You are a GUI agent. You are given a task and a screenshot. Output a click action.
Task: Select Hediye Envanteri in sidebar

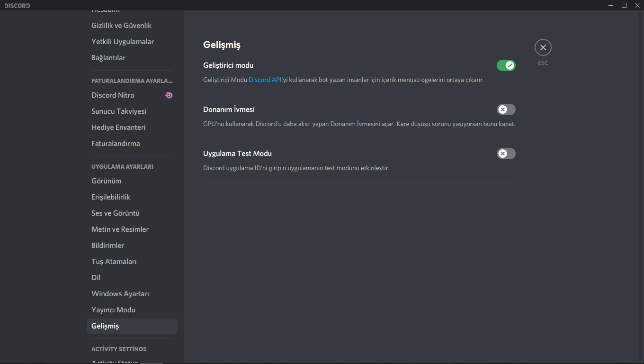pyautogui.click(x=118, y=127)
